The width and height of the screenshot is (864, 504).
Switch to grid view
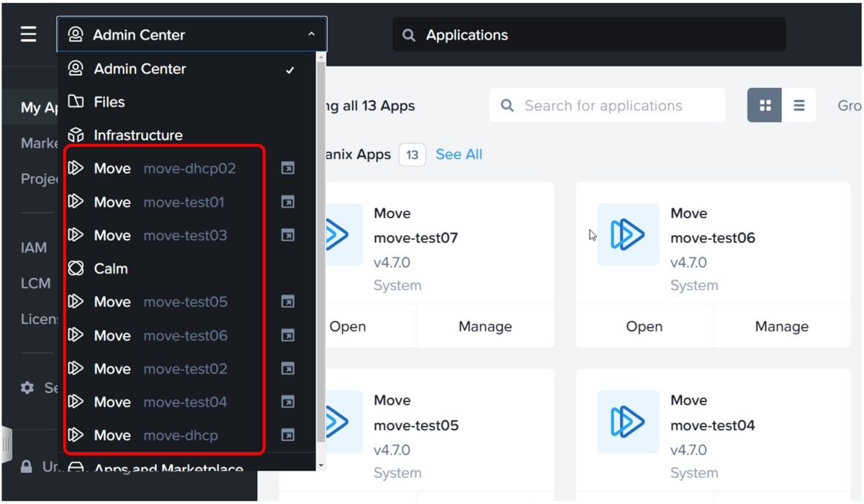pos(765,106)
